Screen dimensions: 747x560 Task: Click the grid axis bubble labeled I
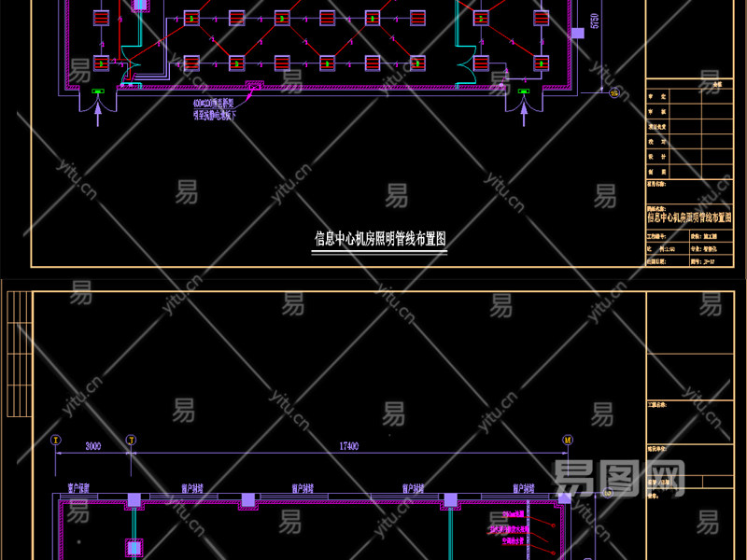pyautogui.click(x=56, y=440)
